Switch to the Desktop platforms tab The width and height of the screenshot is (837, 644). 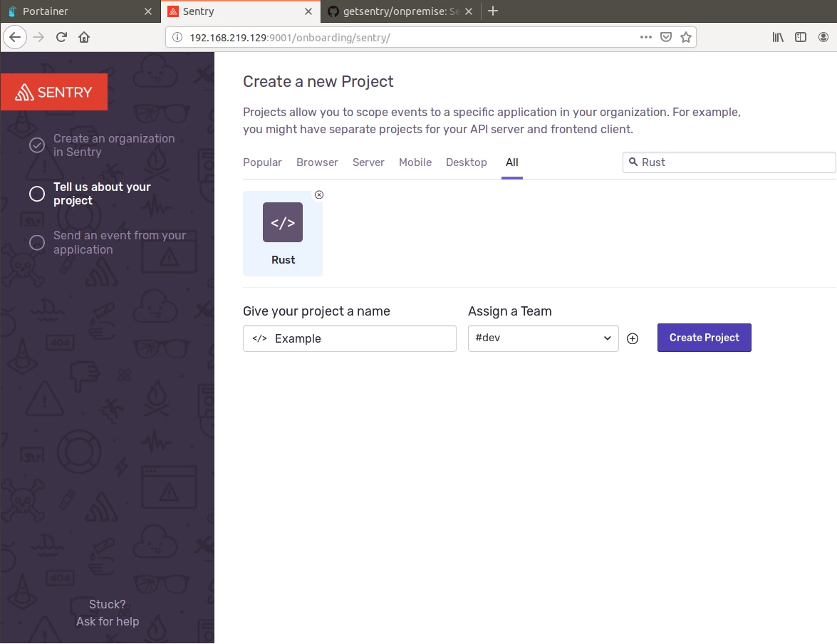[466, 162]
